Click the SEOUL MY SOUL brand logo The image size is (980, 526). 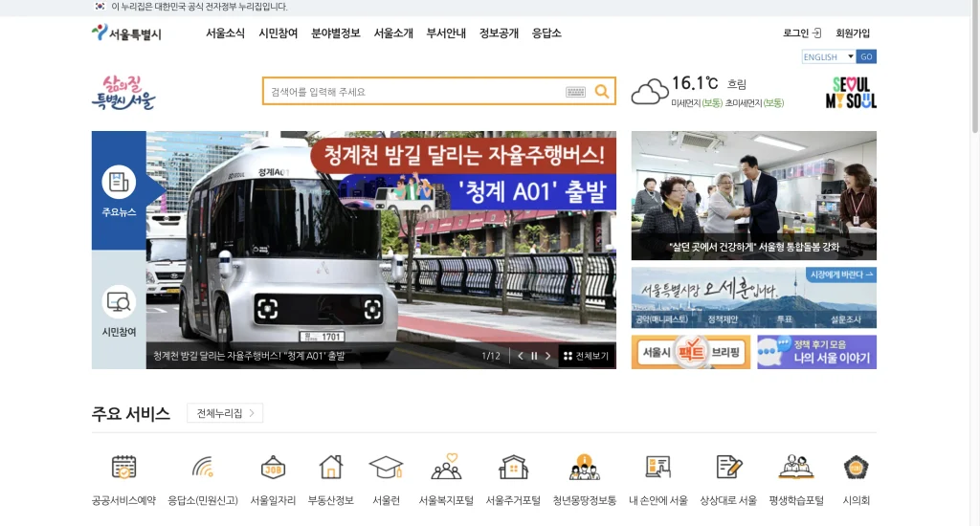pyautogui.click(x=851, y=93)
